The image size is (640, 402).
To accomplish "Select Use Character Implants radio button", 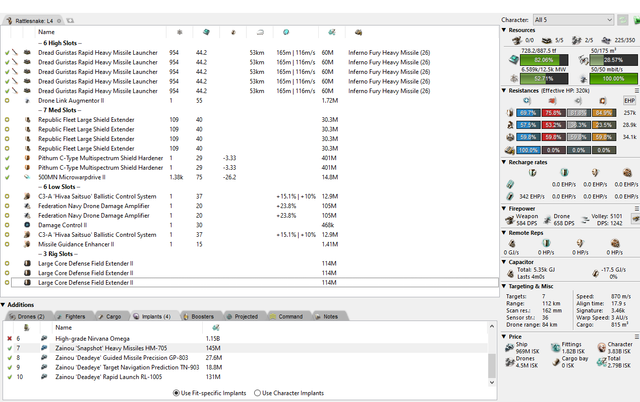I will point(257,393).
